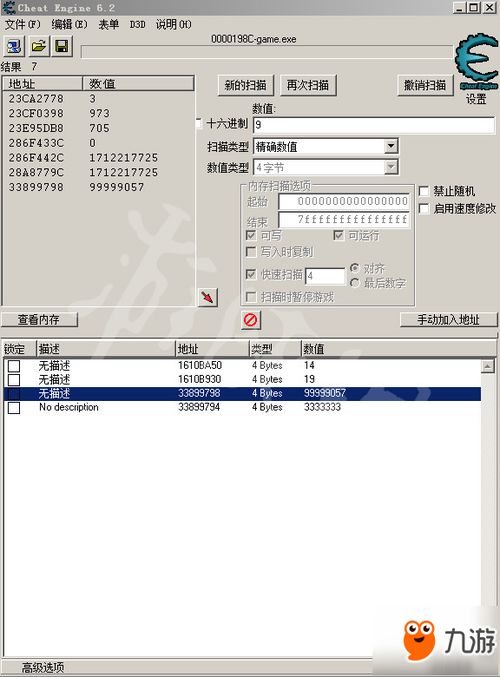Click the Cheat Engine logo
Screen dimensions: 500x677
pos(476,63)
